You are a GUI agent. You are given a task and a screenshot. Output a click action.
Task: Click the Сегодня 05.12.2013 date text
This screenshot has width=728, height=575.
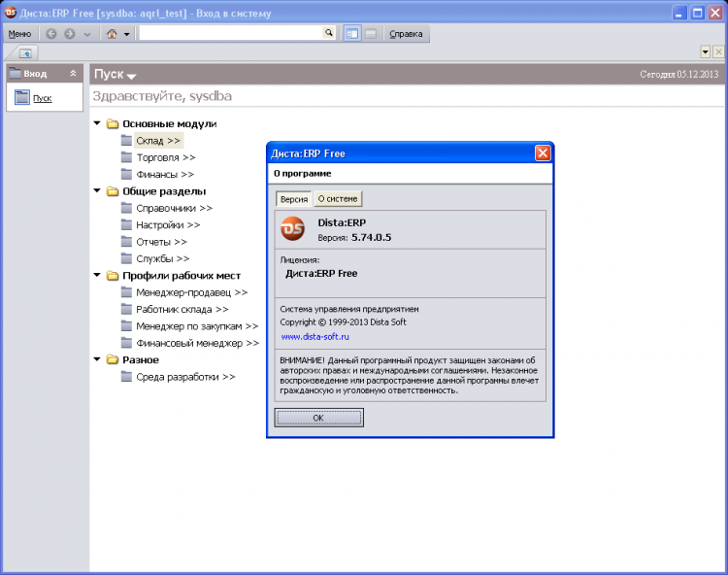678,75
